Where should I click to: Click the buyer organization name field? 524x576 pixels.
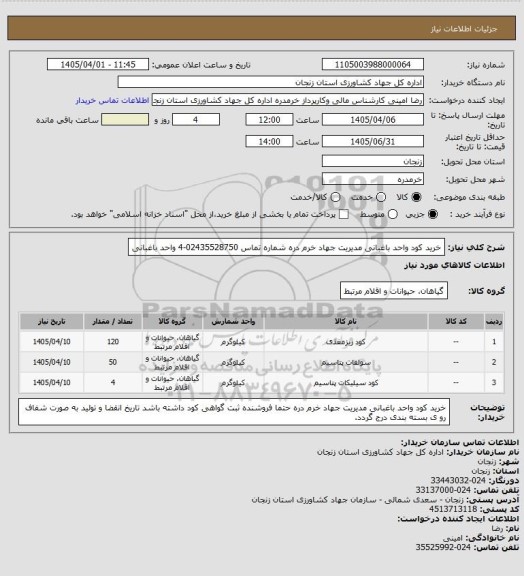pyautogui.click(x=270, y=82)
